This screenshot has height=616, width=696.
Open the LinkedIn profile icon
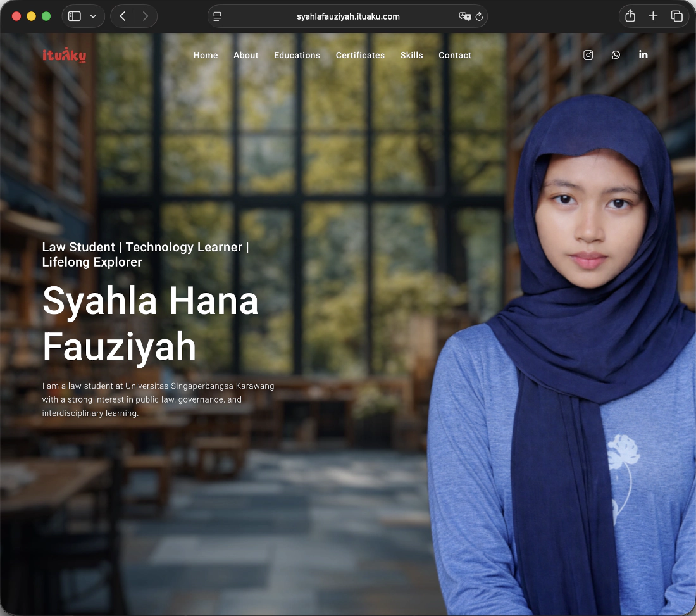[643, 54]
